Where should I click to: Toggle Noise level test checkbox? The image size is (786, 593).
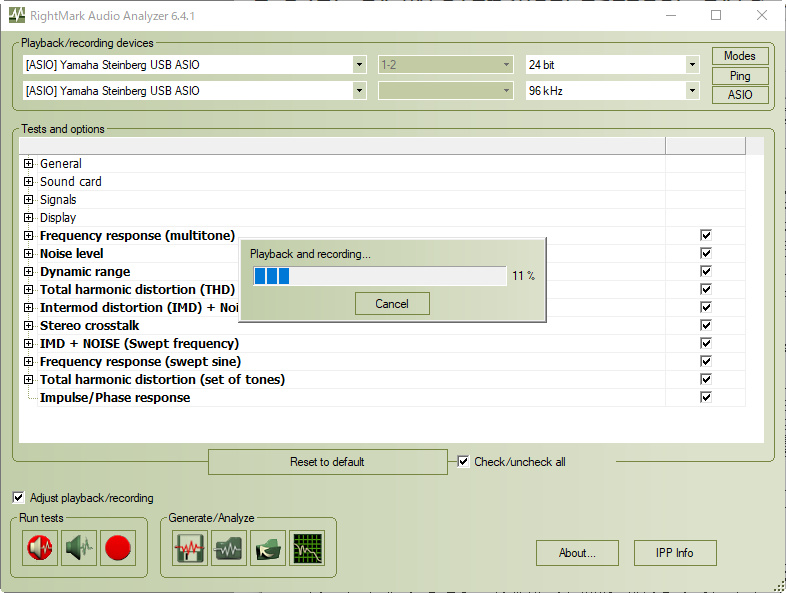pyautogui.click(x=706, y=253)
